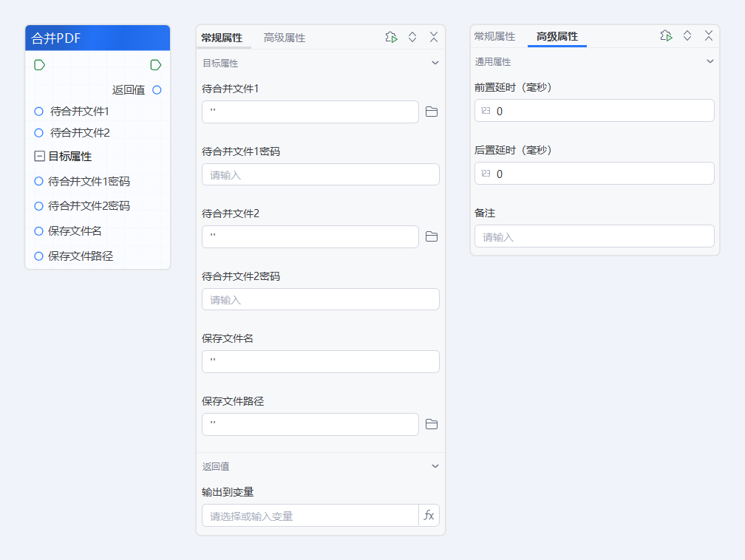The width and height of the screenshot is (745, 560).
Task: Switch to the 高级属性 tab in left properties panel
Action: 282,36
